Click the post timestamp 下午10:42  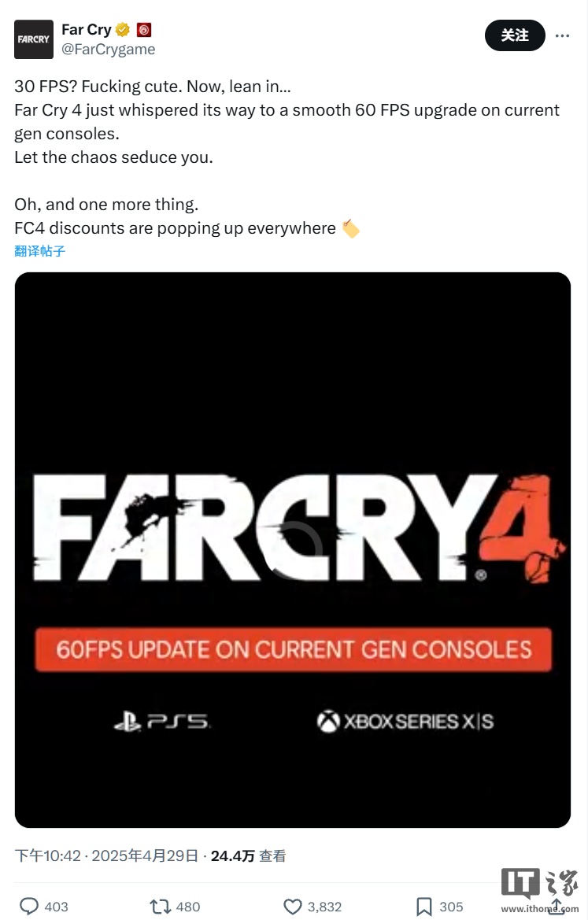pyautogui.click(x=47, y=856)
